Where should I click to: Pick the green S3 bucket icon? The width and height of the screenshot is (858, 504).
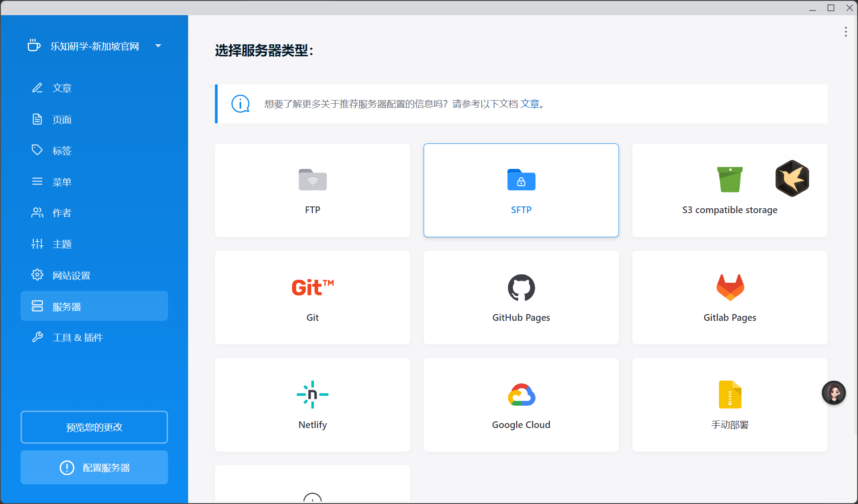tap(729, 179)
